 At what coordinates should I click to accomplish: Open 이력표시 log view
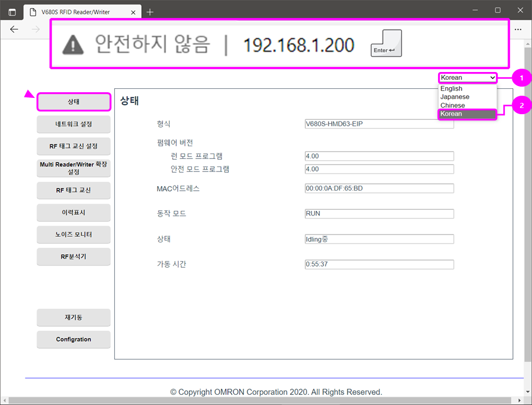pos(74,213)
